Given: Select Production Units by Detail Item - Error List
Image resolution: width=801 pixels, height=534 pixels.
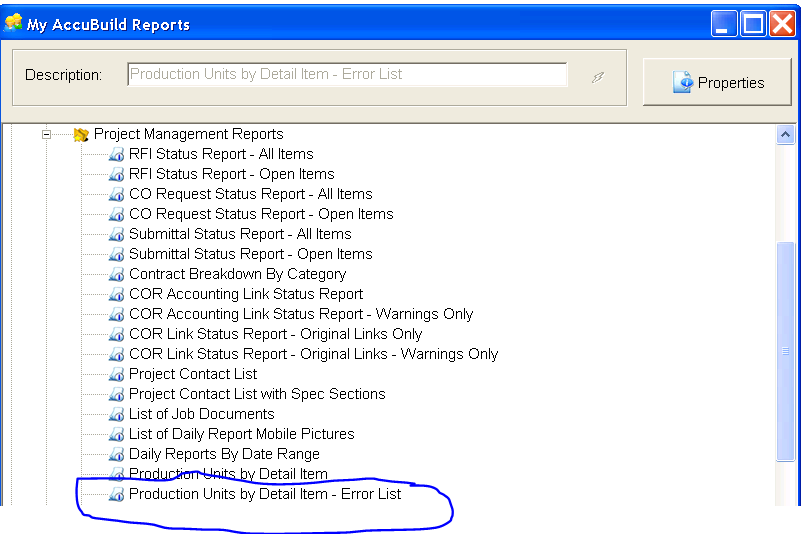Looking at the screenshot, I should pyautogui.click(x=265, y=494).
